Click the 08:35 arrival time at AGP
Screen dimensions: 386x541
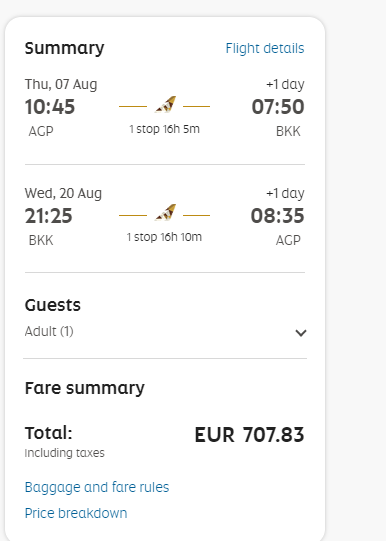click(277, 216)
